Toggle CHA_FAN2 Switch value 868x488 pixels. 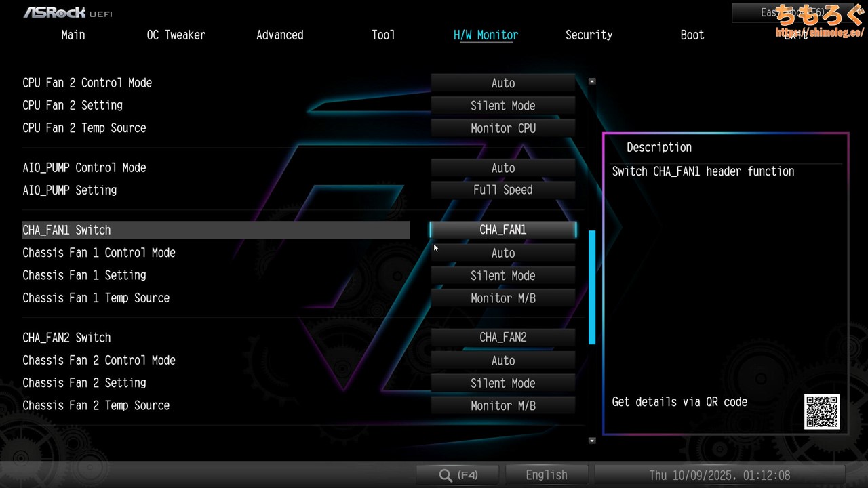click(502, 338)
